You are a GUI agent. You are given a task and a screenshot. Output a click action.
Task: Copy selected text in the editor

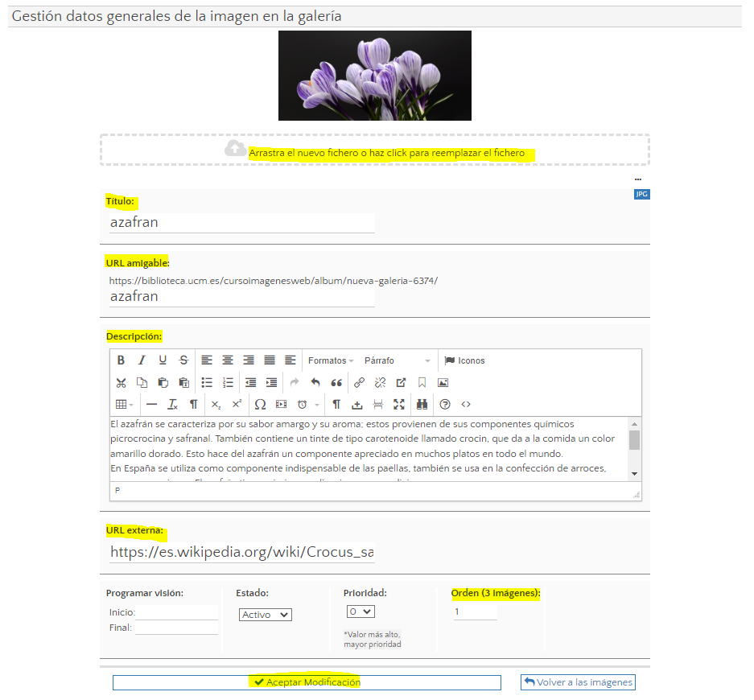pos(142,383)
